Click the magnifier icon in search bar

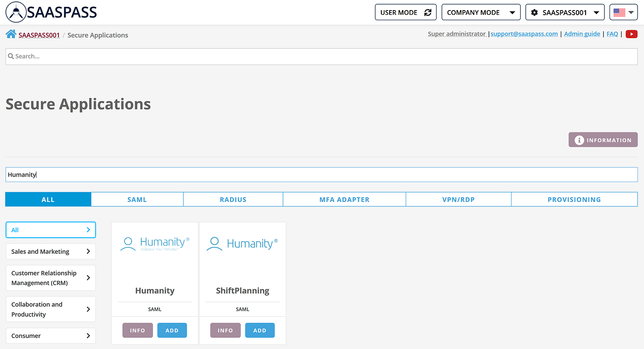click(11, 56)
